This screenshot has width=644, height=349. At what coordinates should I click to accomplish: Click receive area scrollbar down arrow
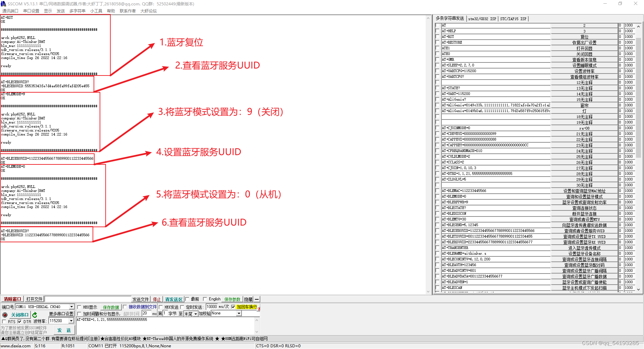(x=428, y=292)
